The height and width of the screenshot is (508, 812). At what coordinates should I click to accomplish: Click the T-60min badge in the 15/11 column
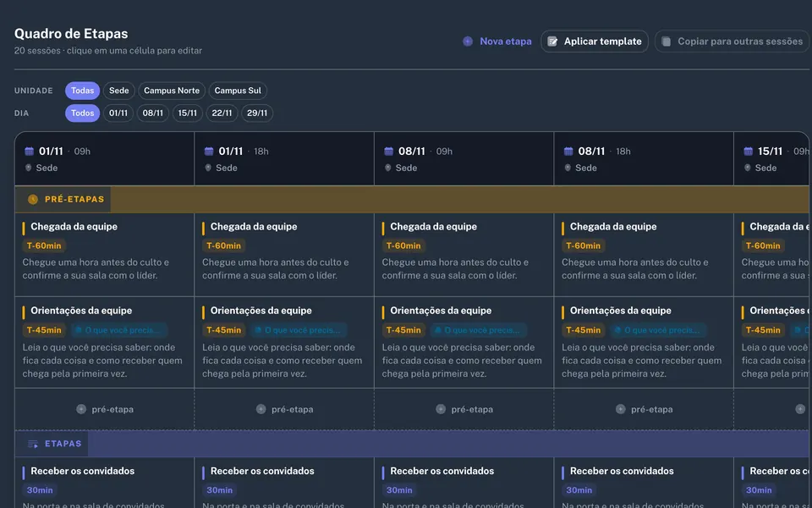763,246
